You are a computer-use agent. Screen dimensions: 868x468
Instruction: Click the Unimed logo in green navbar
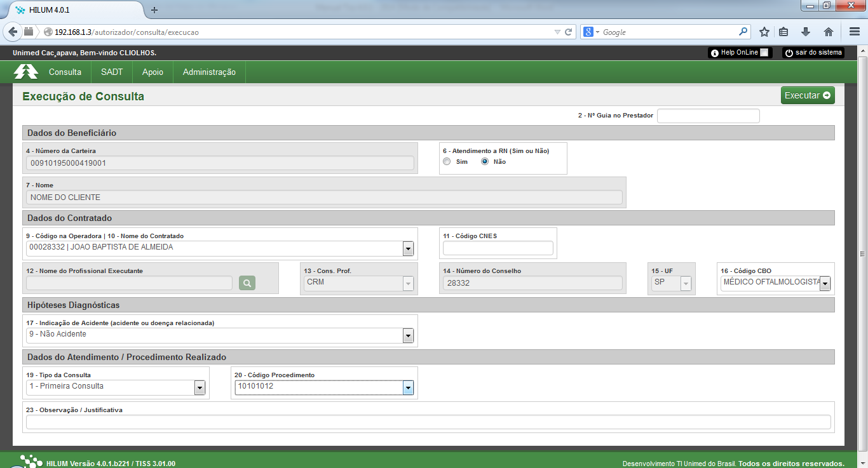(x=26, y=72)
